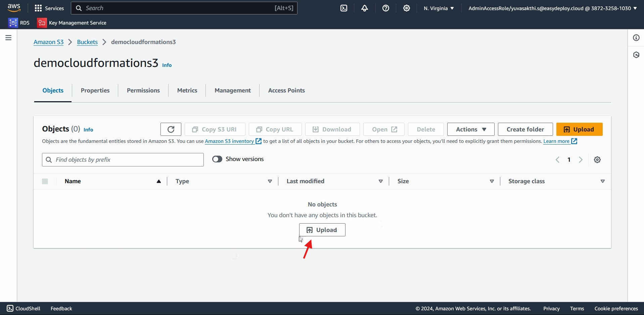Open CloudShell from the footer
Image resolution: width=644 pixels, height=315 pixels.
coord(24,308)
